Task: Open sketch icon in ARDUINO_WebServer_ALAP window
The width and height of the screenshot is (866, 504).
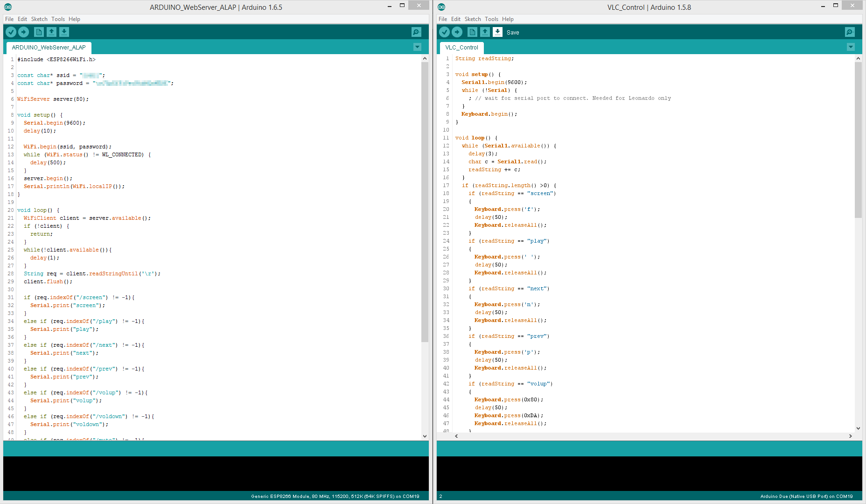Action: pyautogui.click(x=51, y=32)
